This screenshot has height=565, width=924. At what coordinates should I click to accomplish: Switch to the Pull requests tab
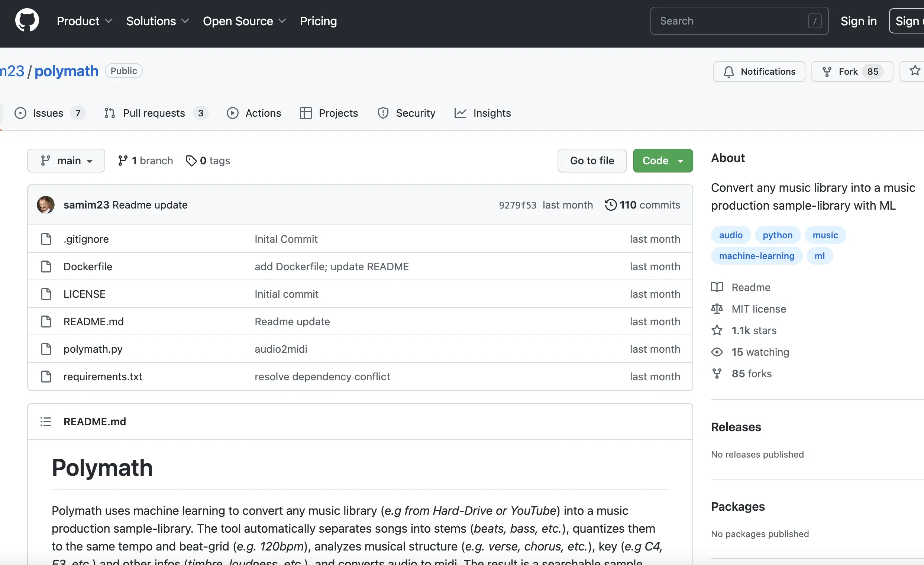tap(154, 113)
